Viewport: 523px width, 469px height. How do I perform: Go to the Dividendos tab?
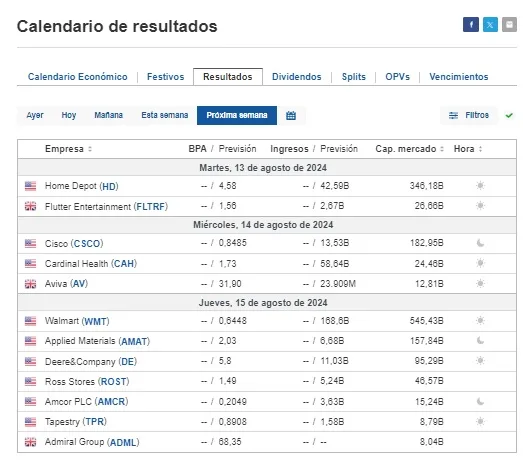pos(297,77)
